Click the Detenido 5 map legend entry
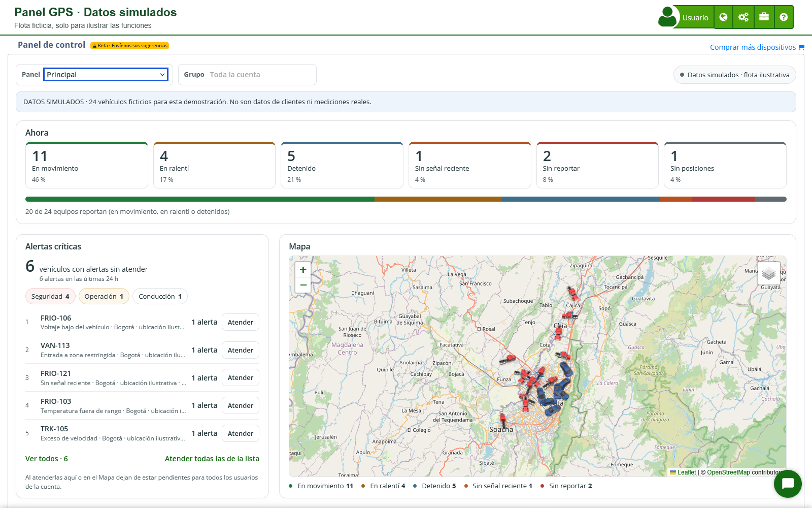Screen dimensions: 812x508 [435, 486]
